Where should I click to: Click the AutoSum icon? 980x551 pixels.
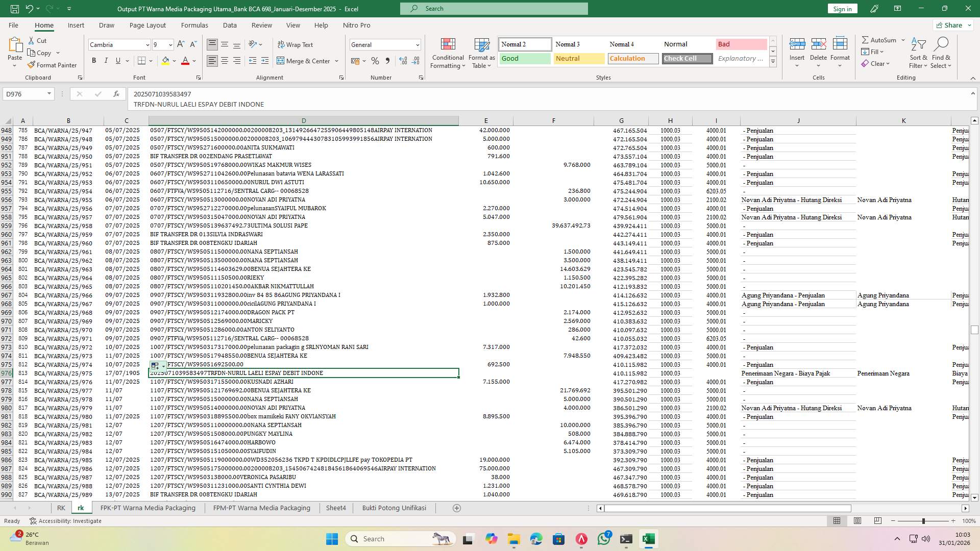(x=879, y=39)
